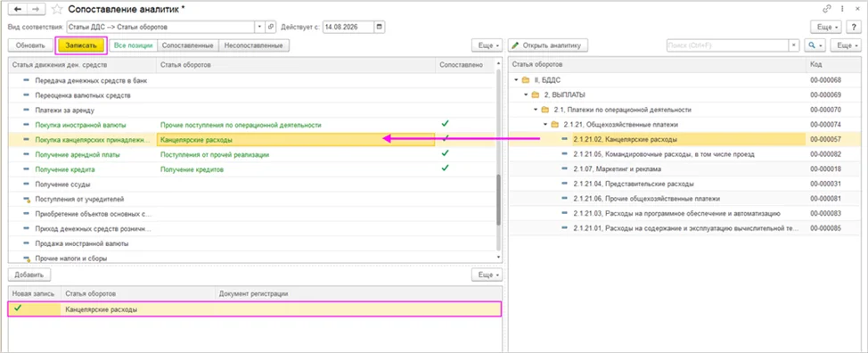The width and height of the screenshot is (868, 353).
Task: Collapse the 2, ВЫПЛАТЫ tree node
Action: click(x=526, y=94)
